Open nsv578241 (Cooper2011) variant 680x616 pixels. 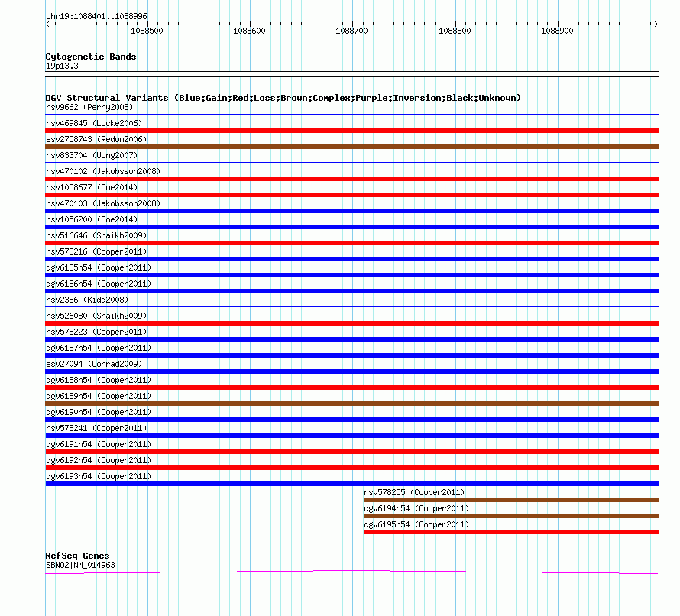click(96, 428)
